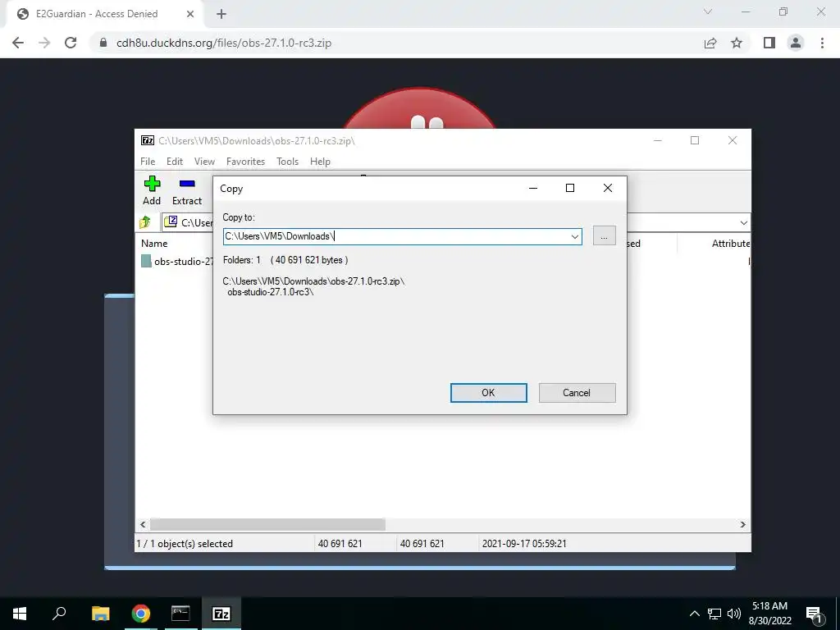Click the horizontal scrollbar thumb in 7-Zip

(x=267, y=524)
